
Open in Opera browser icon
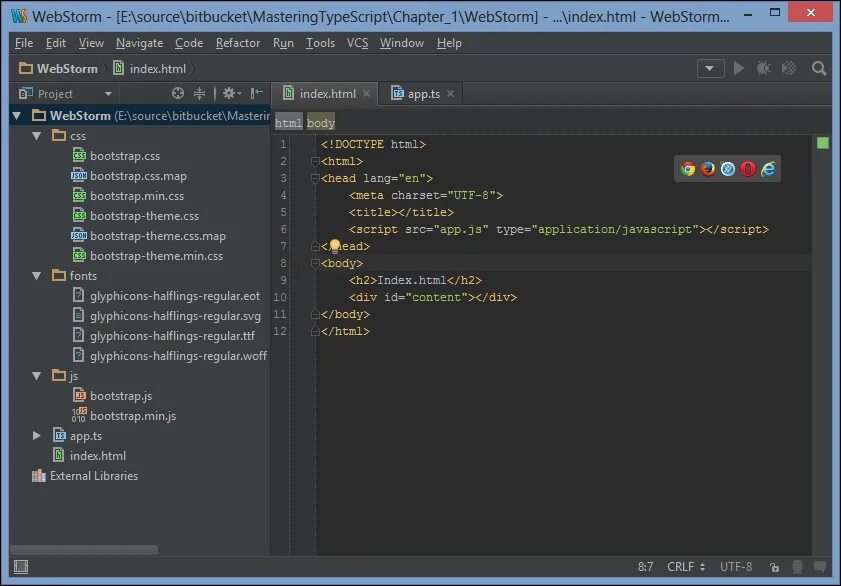(748, 169)
